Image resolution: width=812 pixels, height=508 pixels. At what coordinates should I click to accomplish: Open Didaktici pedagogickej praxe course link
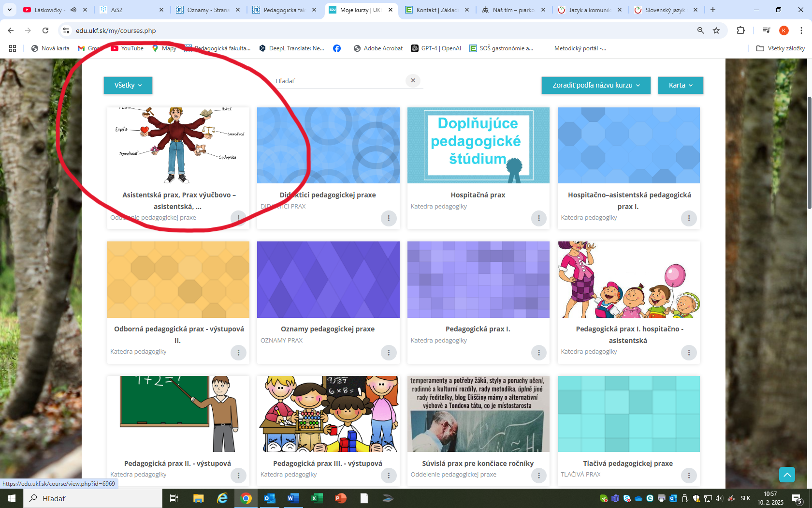pos(328,195)
